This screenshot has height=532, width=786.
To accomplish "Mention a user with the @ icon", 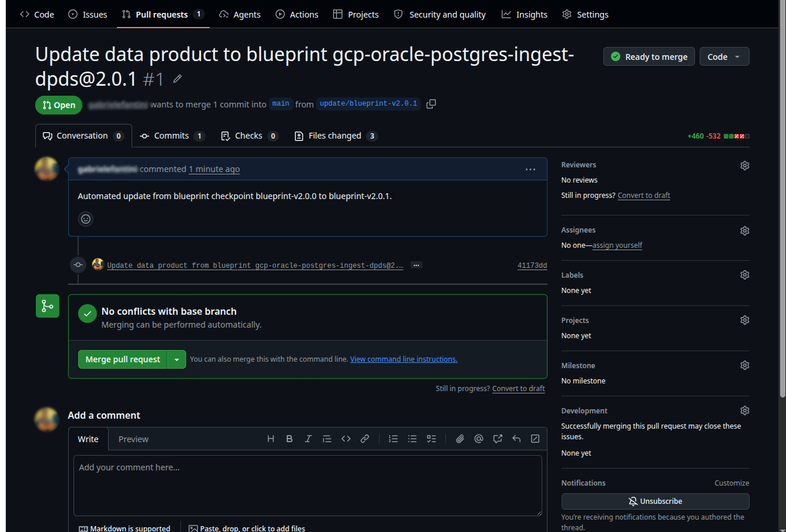I will coord(479,439).
